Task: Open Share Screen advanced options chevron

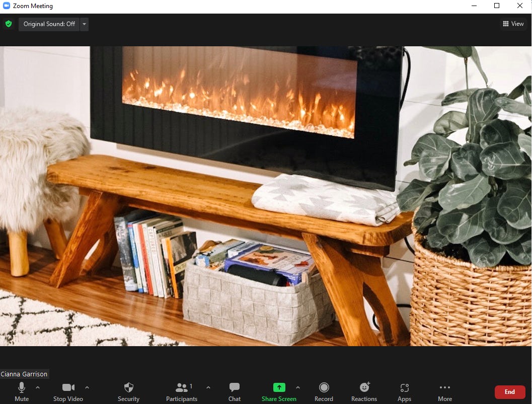Action: tap(298, 388)
